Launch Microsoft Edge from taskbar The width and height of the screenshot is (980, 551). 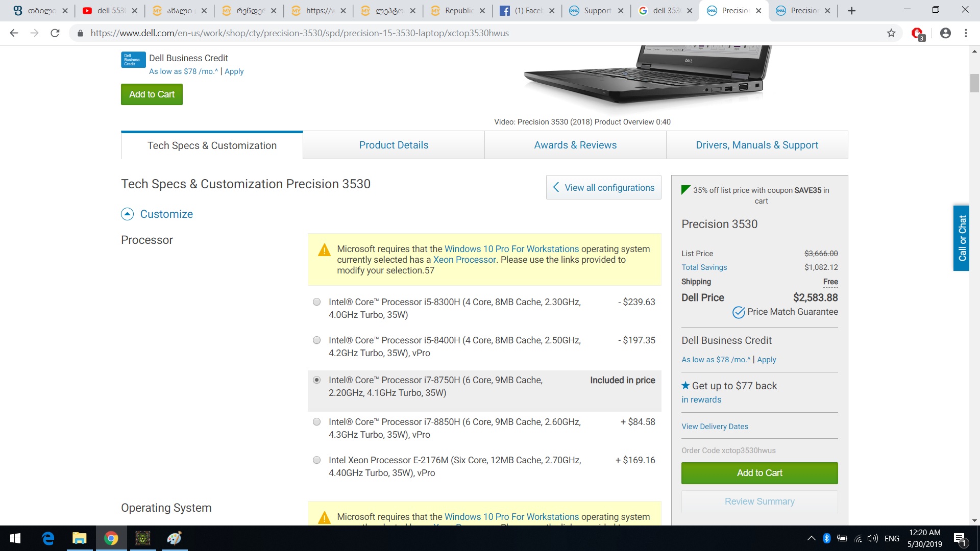[x=48, y=538]
